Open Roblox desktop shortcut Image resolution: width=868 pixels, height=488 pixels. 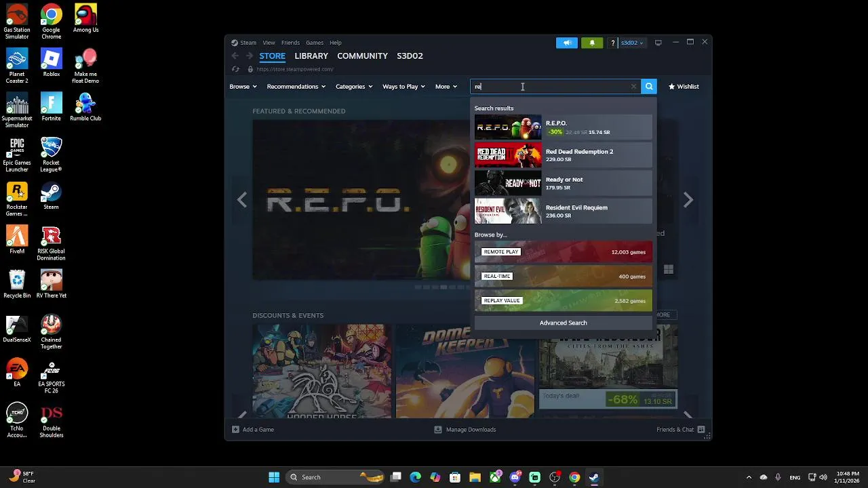pyautogui.click(x=51, y=63)
